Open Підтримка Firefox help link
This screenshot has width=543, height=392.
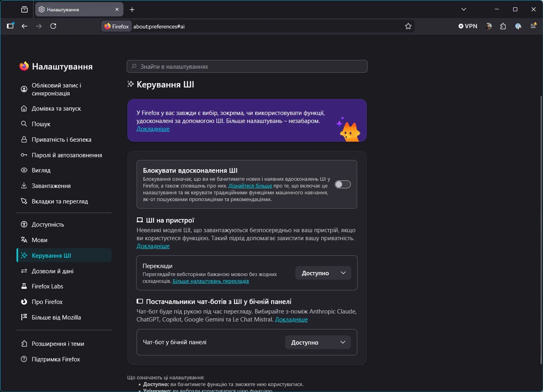click(64, 359)
